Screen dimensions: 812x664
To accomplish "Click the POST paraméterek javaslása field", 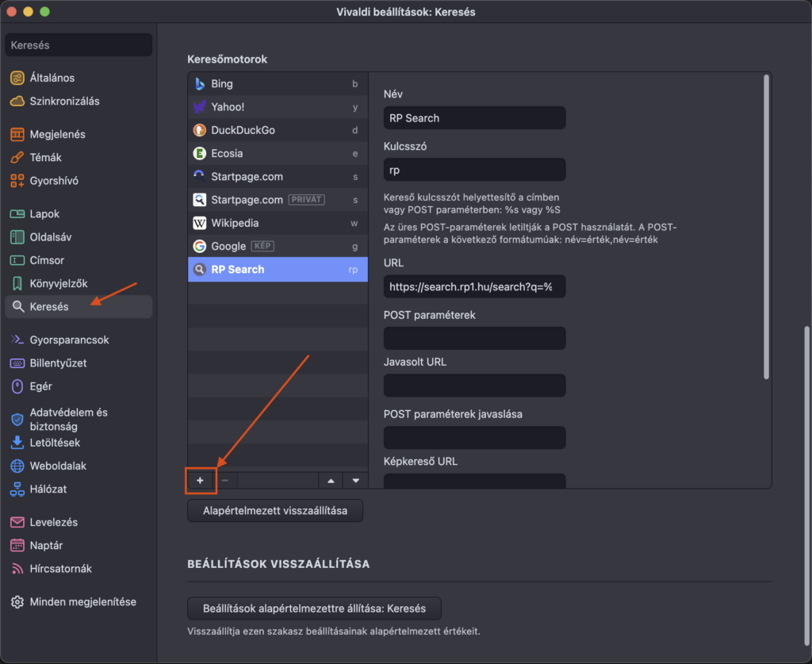I will tap(474, 438).
